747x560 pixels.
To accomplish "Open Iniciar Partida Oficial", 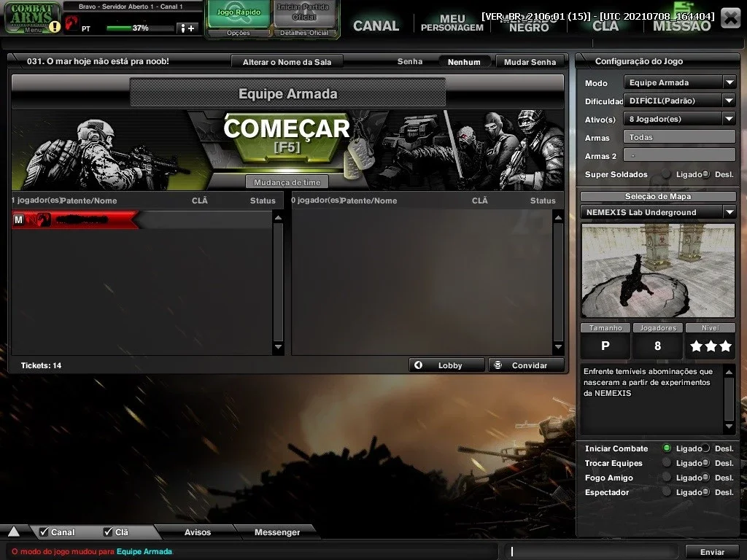I will click(304, 14).
